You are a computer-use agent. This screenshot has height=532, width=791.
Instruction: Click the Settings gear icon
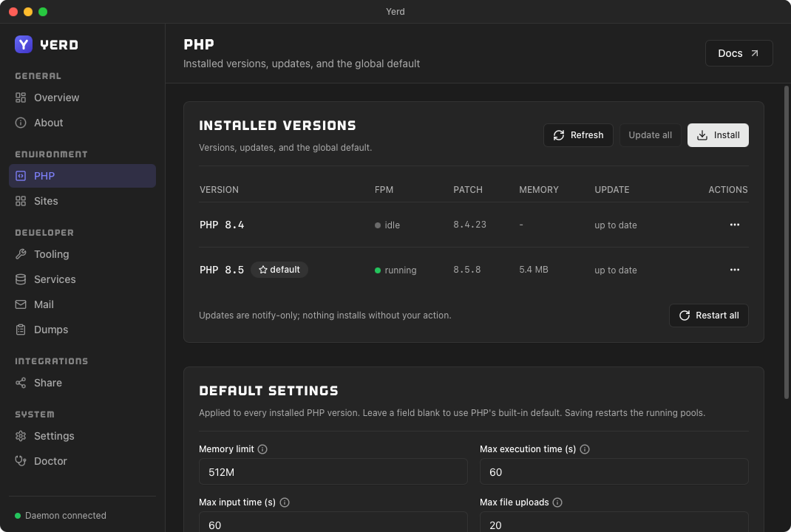coord(21,436)
